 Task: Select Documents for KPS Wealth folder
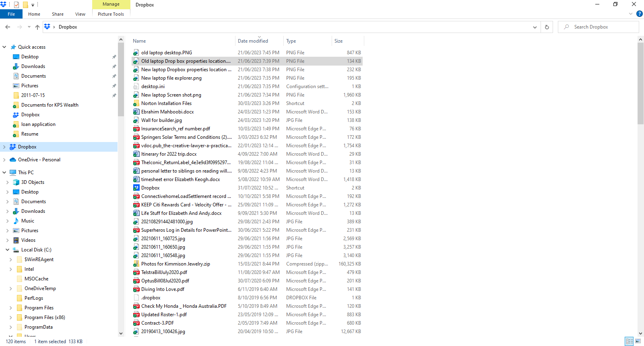[x=50, y=105]
